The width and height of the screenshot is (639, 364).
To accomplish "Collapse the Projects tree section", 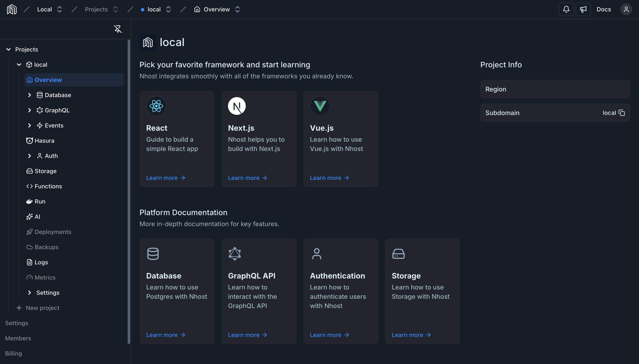I will [x=8, y=49].
